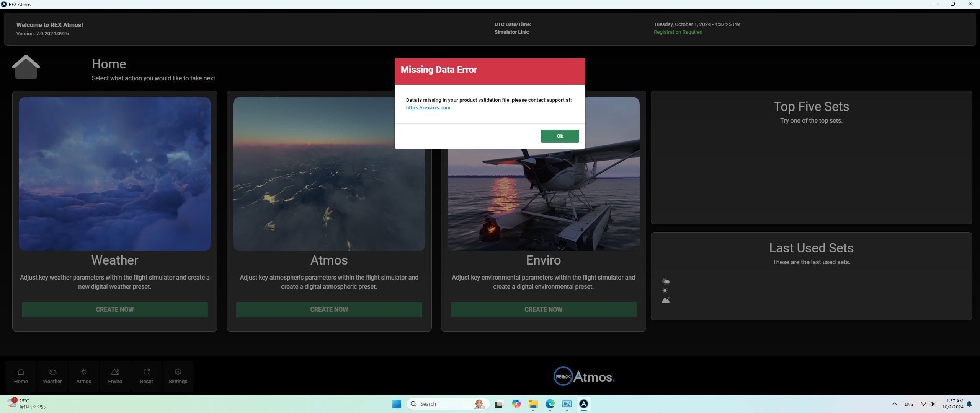Click the Registration Required status text
The image size is (980, 413).
coord(678,32)
